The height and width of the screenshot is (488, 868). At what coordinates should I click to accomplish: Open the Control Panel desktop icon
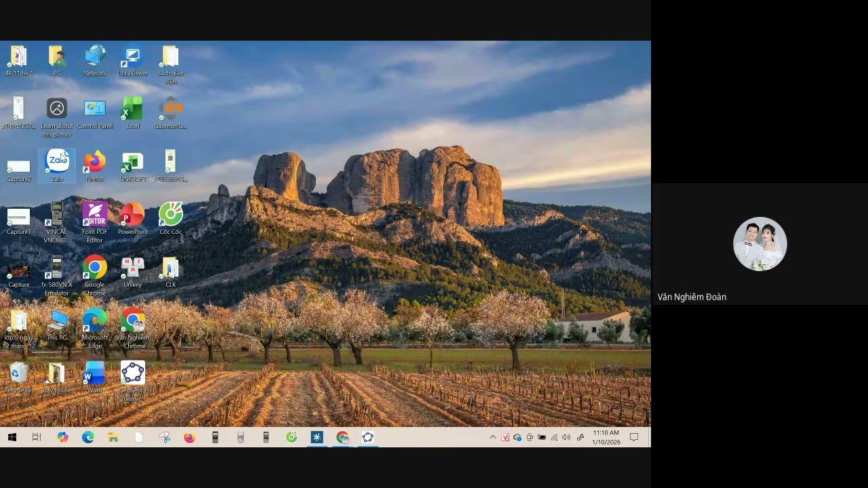click(95, 113)
